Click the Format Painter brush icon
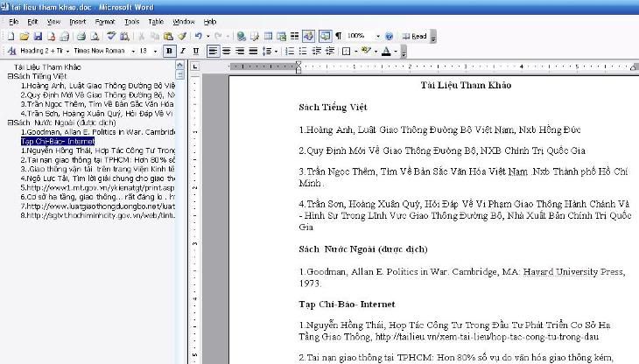This screenshot has height=364, width=639. (x=183, y=36)
